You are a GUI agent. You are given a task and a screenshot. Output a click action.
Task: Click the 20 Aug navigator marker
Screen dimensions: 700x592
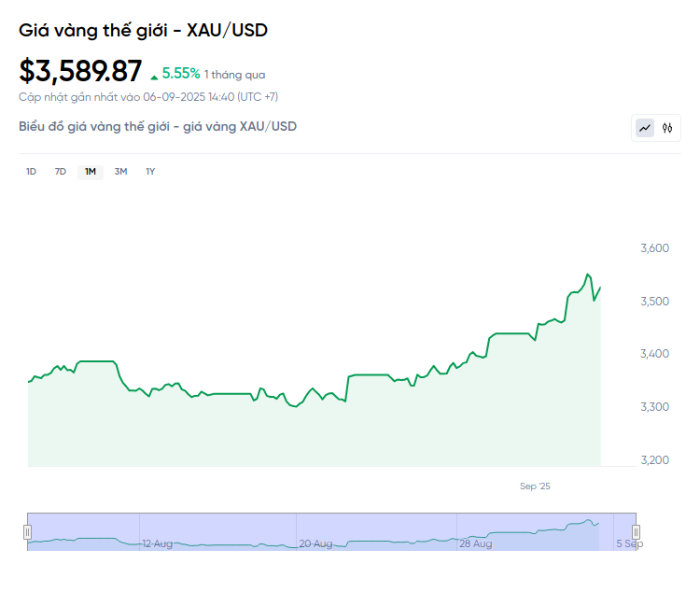pos(315,543)
